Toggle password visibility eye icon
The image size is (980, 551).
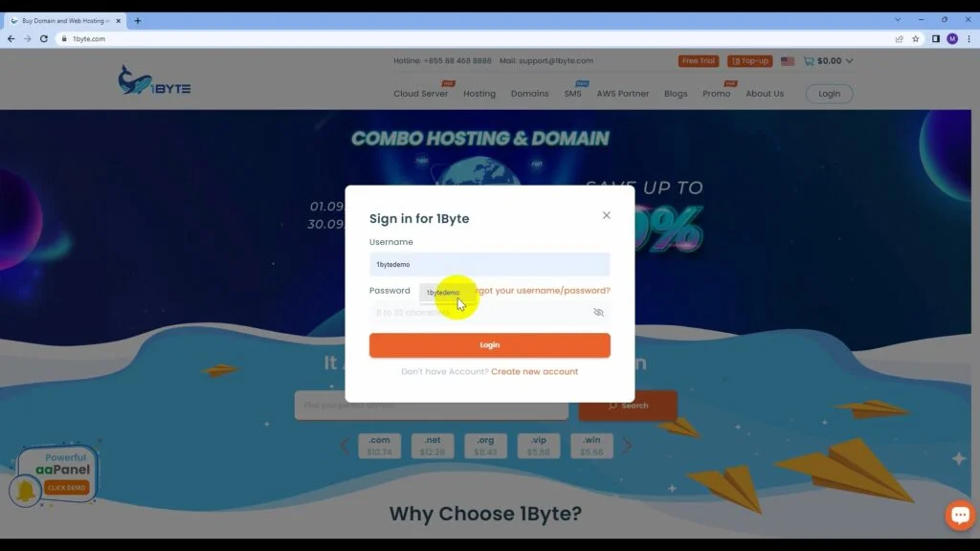coord(598,313)
